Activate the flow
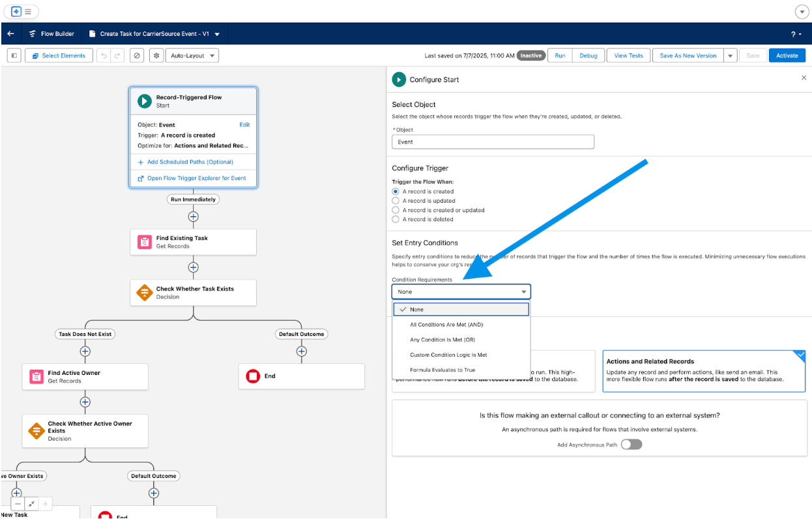Viewport: 812px width, 519px height. pos(787,55)
